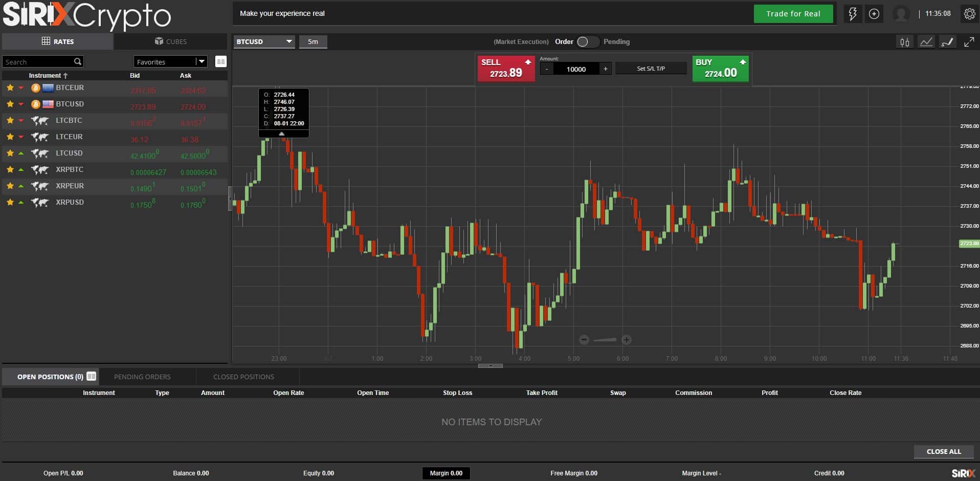Click the user profile avatar icon
Screen dimensions: 980x481
pyautogui.click(x=901, y=14)
